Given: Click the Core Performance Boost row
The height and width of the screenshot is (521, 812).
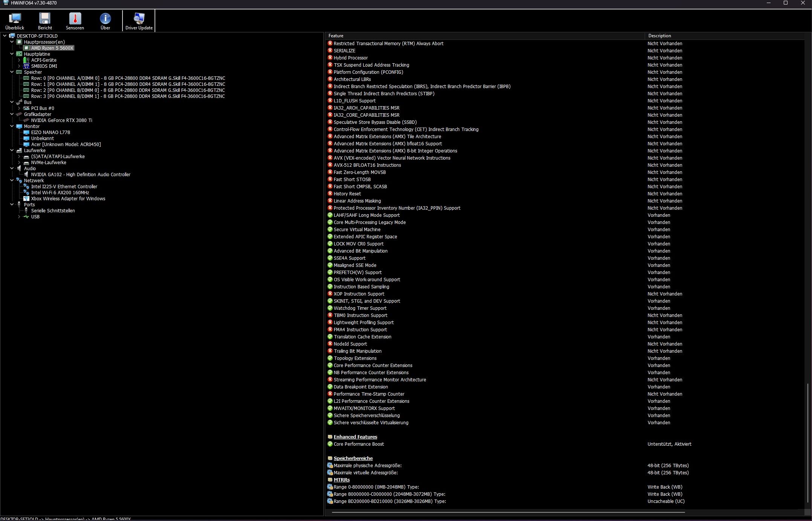Looking at the screenshot, I should 358,444.
